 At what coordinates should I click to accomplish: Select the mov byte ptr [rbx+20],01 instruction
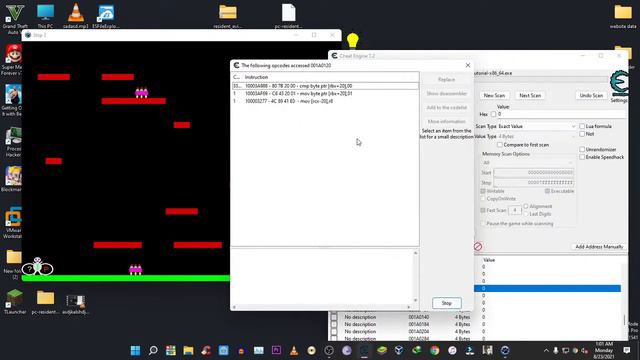coord(325,93)
